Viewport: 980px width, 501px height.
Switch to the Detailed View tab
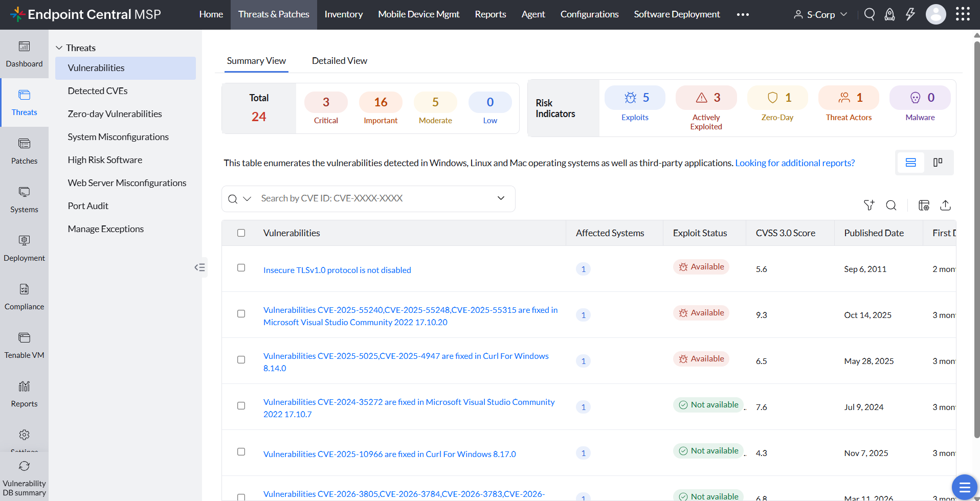pos(340,60)
